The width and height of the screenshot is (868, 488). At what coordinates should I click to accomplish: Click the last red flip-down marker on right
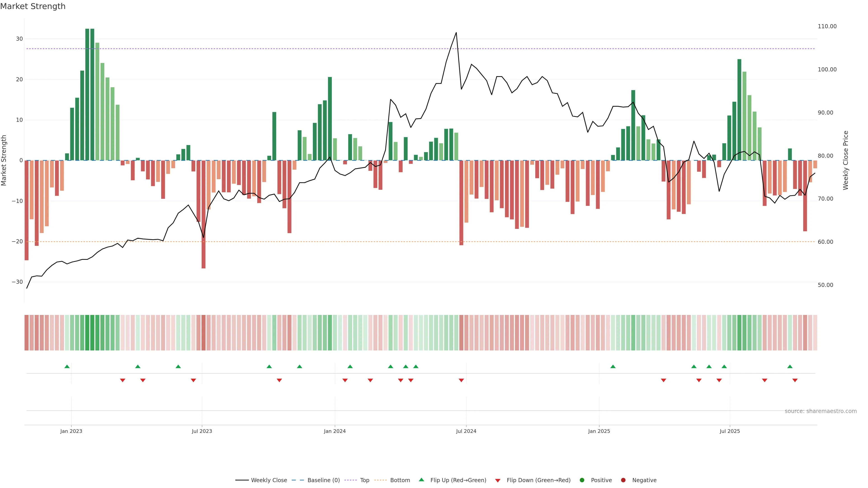point(795,380)
